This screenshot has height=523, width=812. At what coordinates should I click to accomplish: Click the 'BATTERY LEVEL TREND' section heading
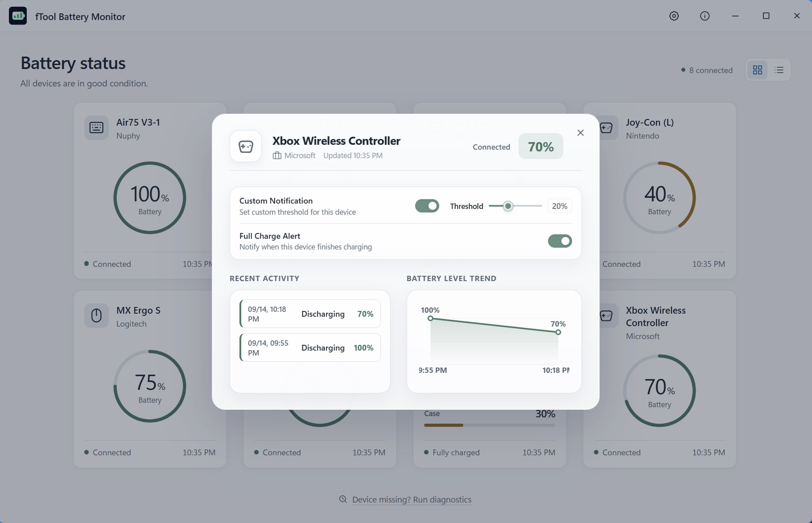451,278
